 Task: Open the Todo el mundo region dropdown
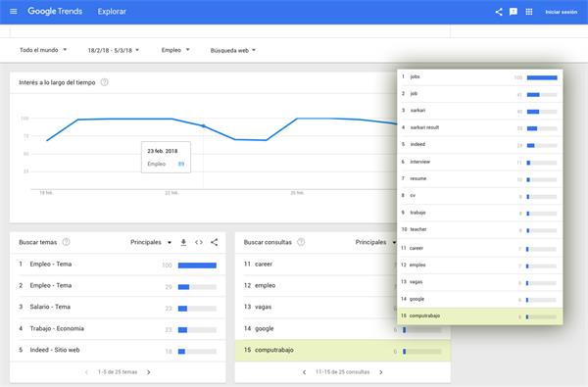[x=43, y=50]
